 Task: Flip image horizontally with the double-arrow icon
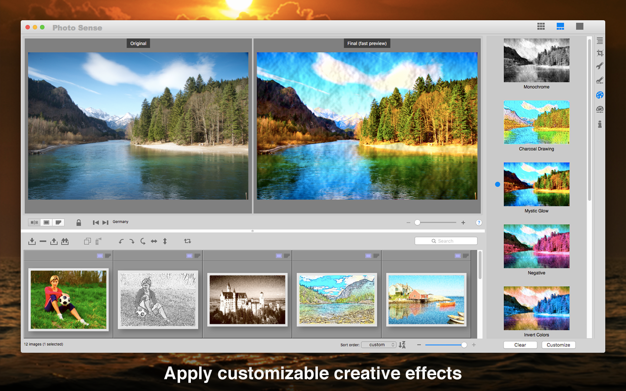(154, 241)
